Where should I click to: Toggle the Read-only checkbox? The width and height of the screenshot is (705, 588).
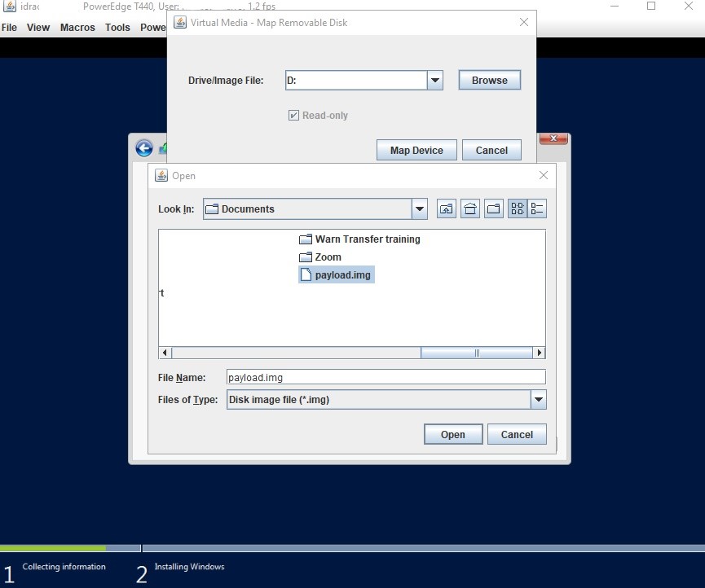click(x=293, y=115)
